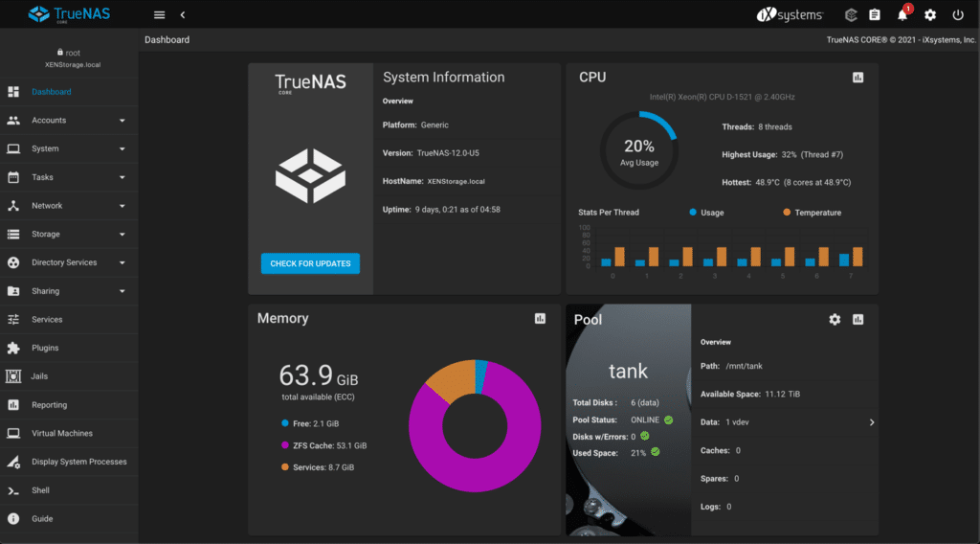Open the task manager clipboard icon
This screenshot has width=980, height=544.
874,14
